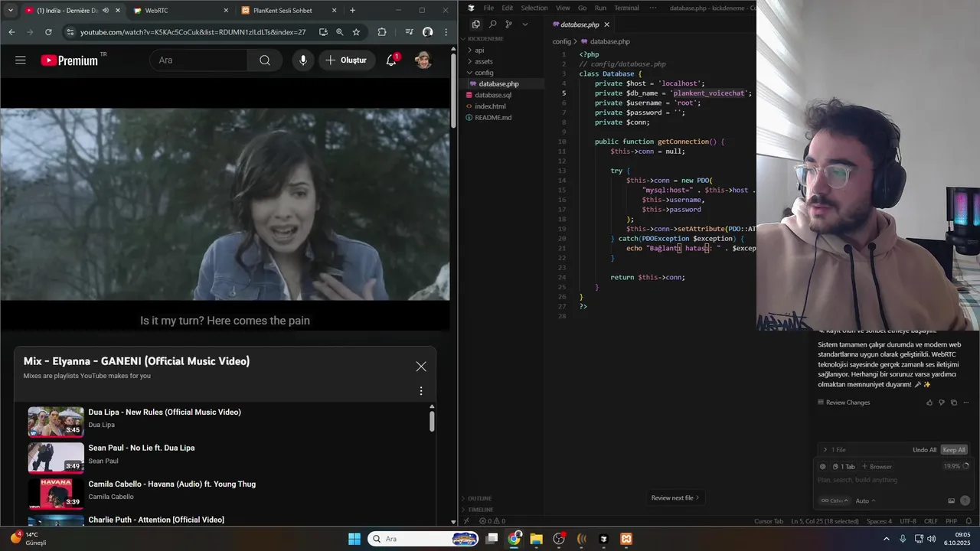Screen dimensions: 980x551
Task: Open the Explorer view icon in the editor sidebar
Action: coord(475,24)
